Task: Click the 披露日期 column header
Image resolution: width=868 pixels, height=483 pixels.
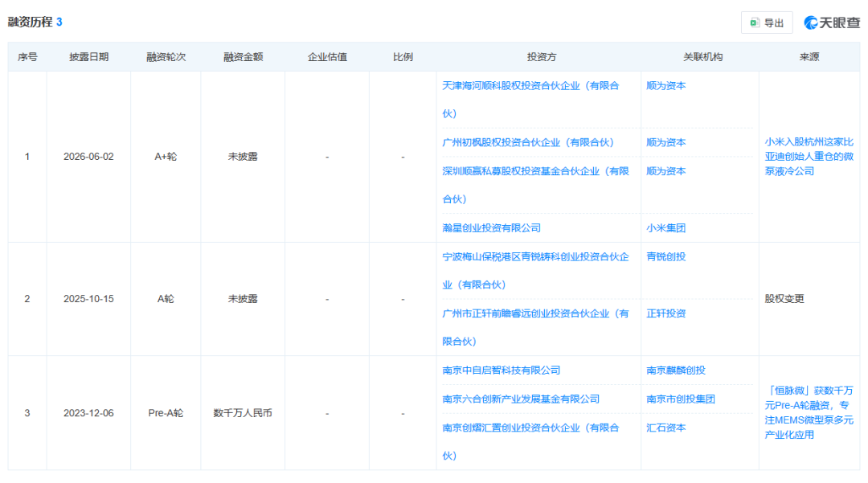Action: click(x=88, y=57)
